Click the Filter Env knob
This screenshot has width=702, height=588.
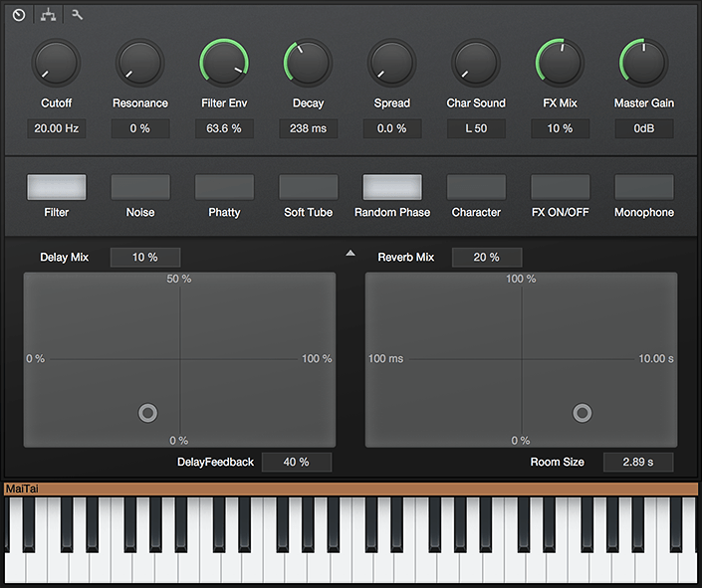[224, 63]
